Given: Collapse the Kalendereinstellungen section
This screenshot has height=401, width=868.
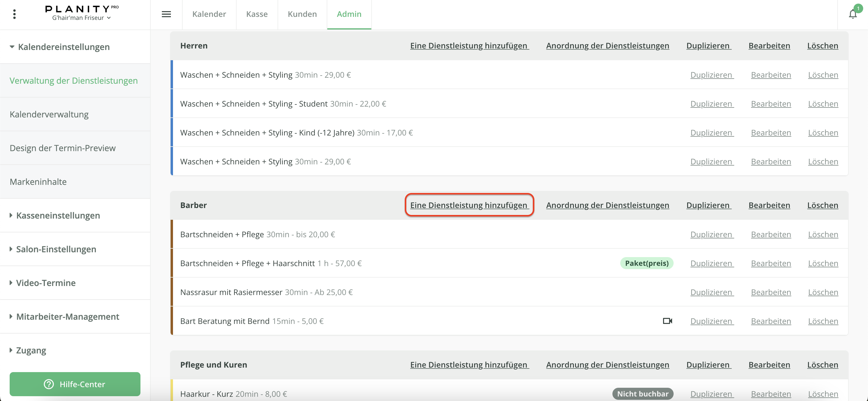Looking at the screenshot, I should point(59,47).
